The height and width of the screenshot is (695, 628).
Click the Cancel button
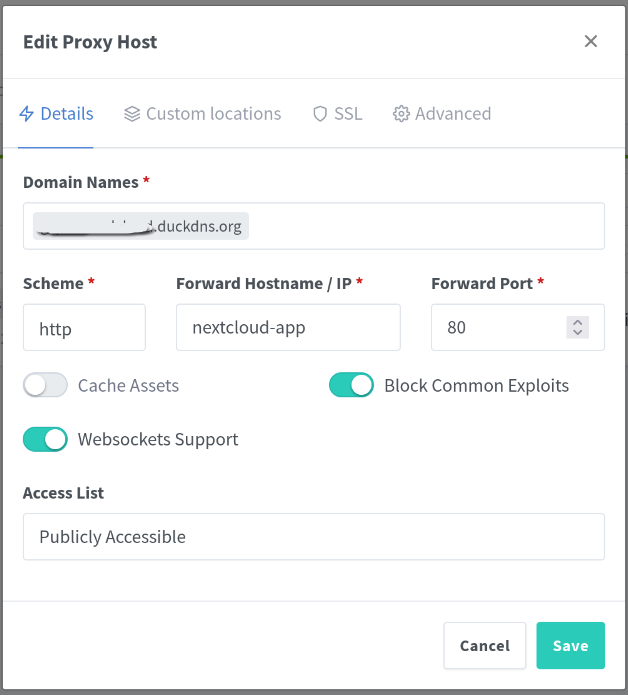click(485, 645)
